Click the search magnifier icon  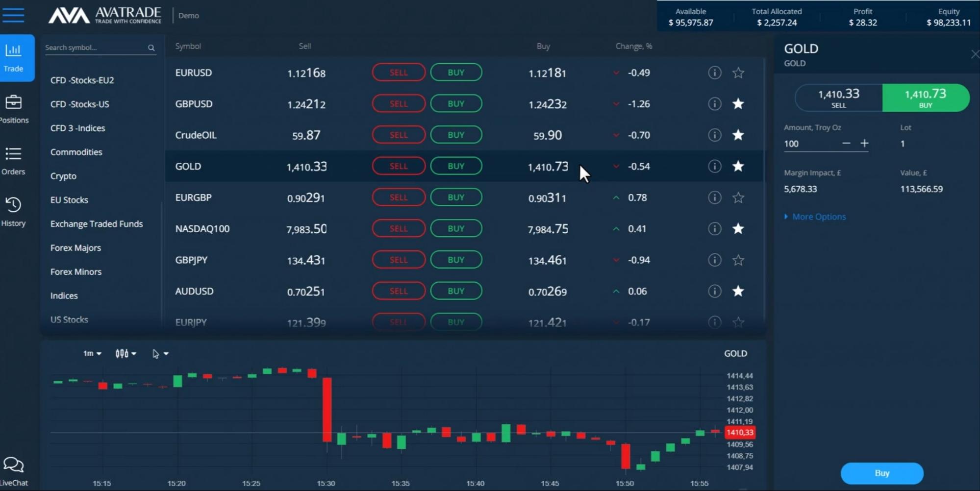[151, 48]
